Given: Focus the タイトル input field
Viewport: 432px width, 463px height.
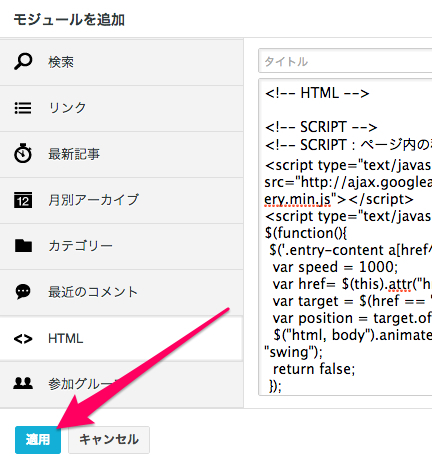Looking at the screenshot, I should [345, 61].
